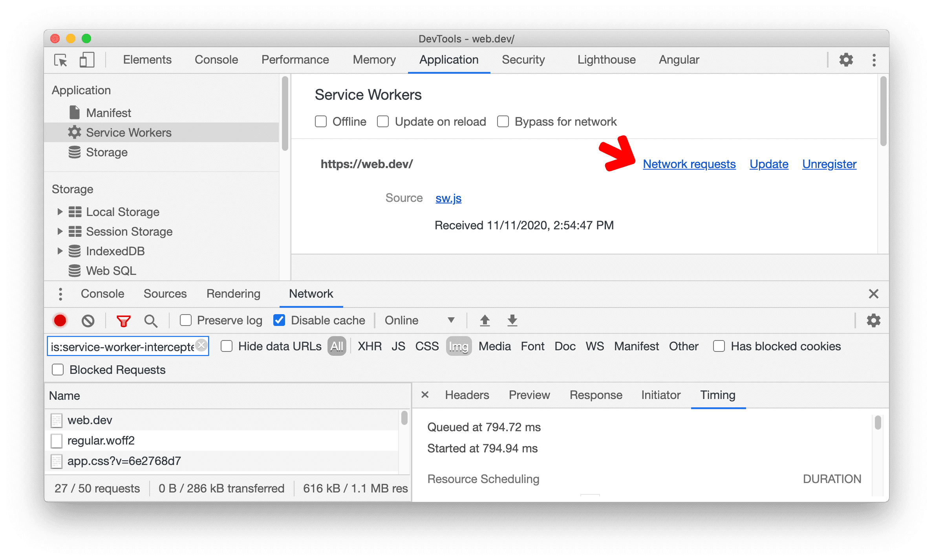Click the import requests (upload) icon
The height and width of the screenshot is (560, 933).
484,320
